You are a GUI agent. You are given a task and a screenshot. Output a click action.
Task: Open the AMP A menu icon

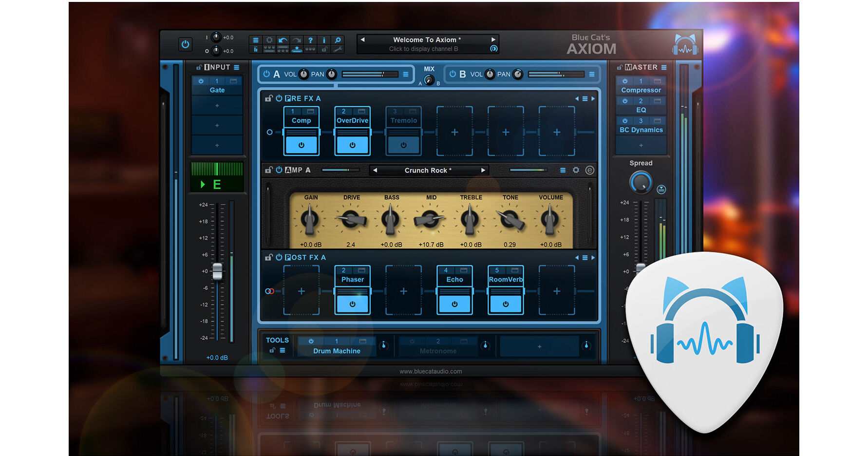coord(563,171)
